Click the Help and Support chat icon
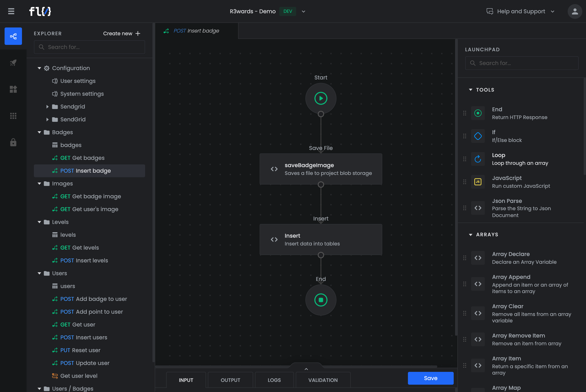This screenshot has width=586, height=392. pyautogui.click(x=490, y=11)
